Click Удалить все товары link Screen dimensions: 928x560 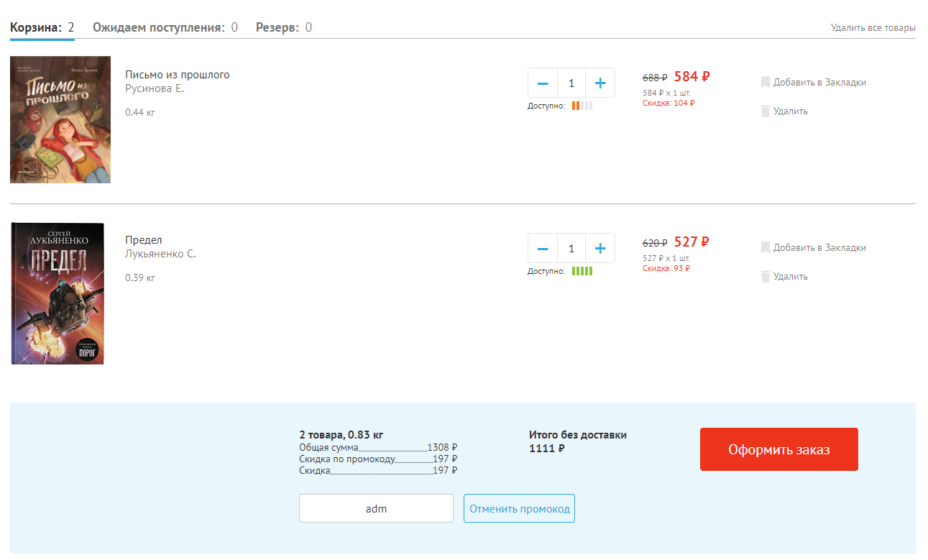click(x=873, y=28)
